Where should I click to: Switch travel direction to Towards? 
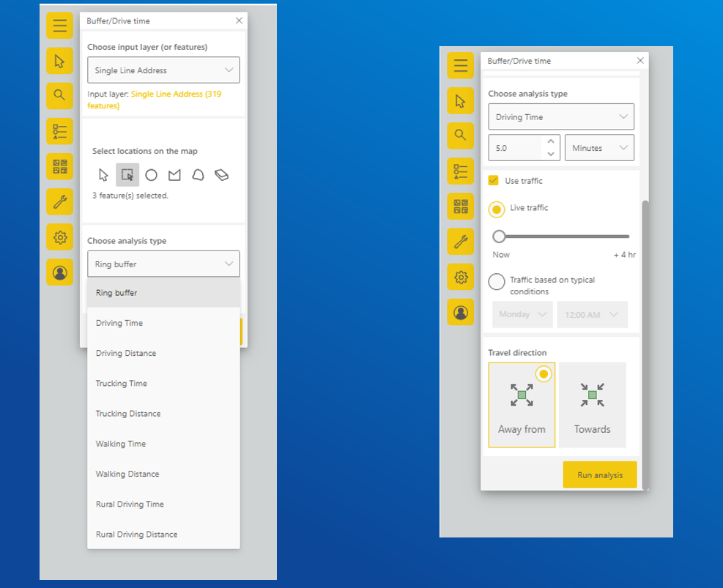(592, 404)
